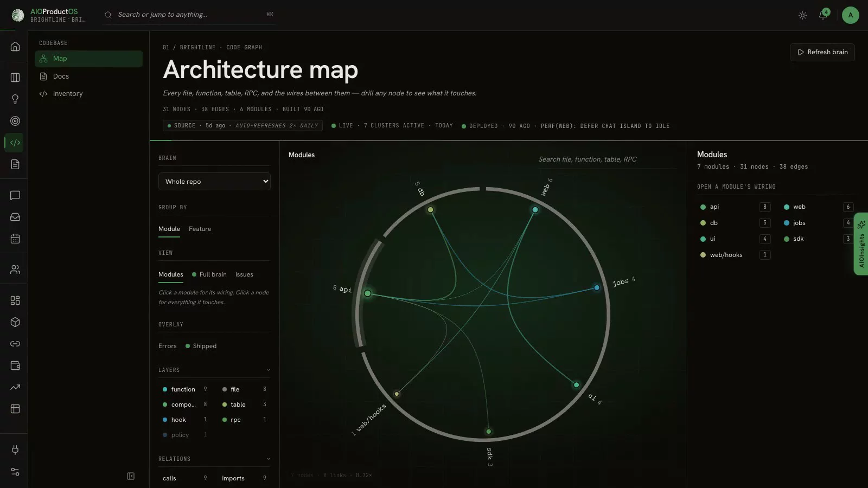Viewport: 868px width, 488px height.
Task: Open the sliders settings icon
Action: [15, 472]
